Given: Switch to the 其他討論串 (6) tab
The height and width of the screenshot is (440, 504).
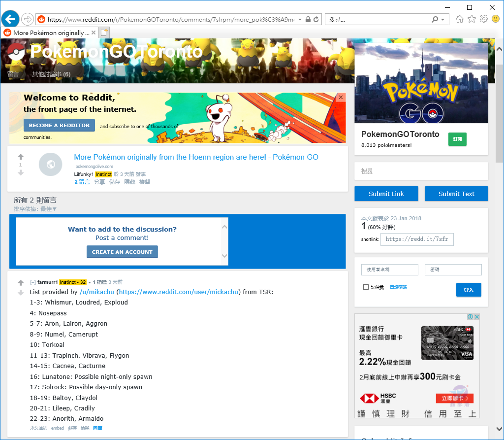Looking at the screenshot, I should (51, 74).
